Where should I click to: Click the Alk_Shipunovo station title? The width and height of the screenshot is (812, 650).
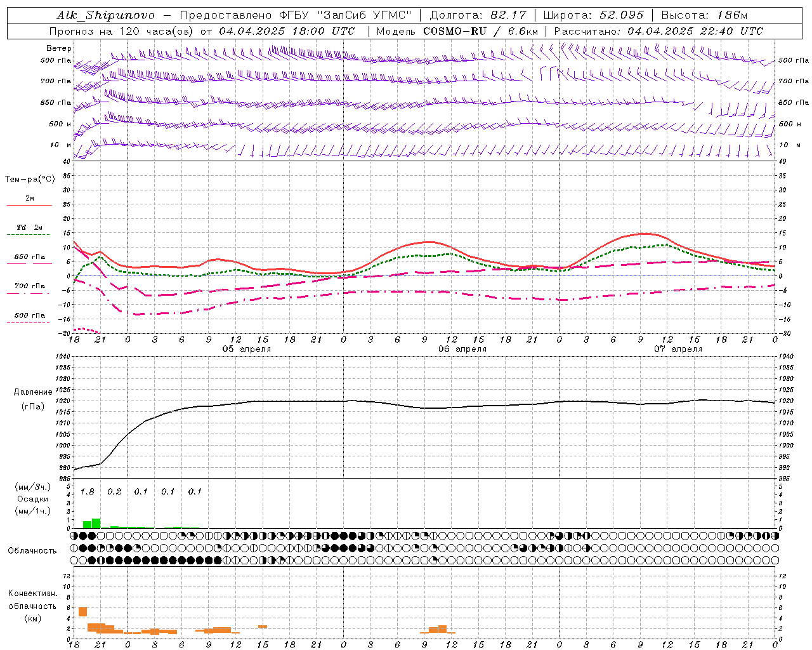coord(105,15)
